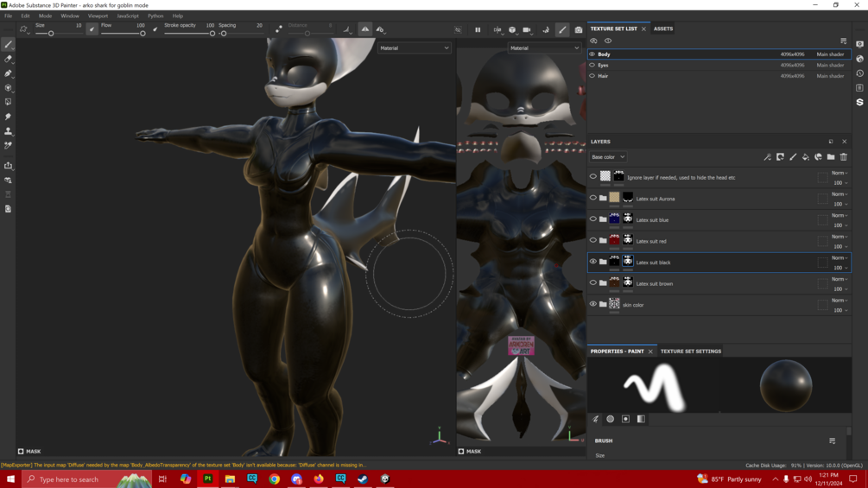The width and height of the screenshot is (868, 488).
Task: Expand the Latex suit red folder
Action: 603,241
